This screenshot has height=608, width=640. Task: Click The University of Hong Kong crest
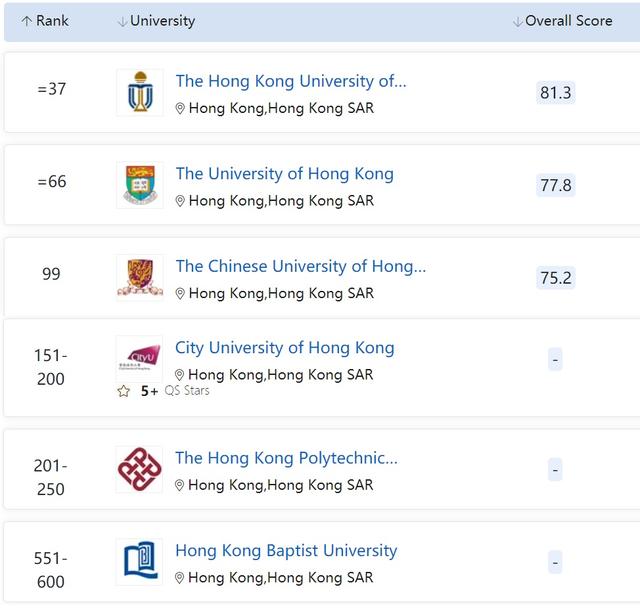(139, 185)
